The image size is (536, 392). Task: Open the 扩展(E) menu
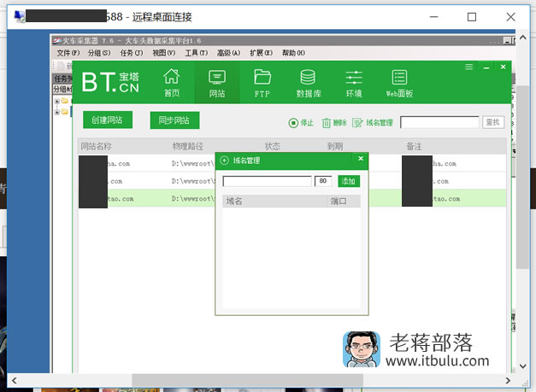coord(262,53)
